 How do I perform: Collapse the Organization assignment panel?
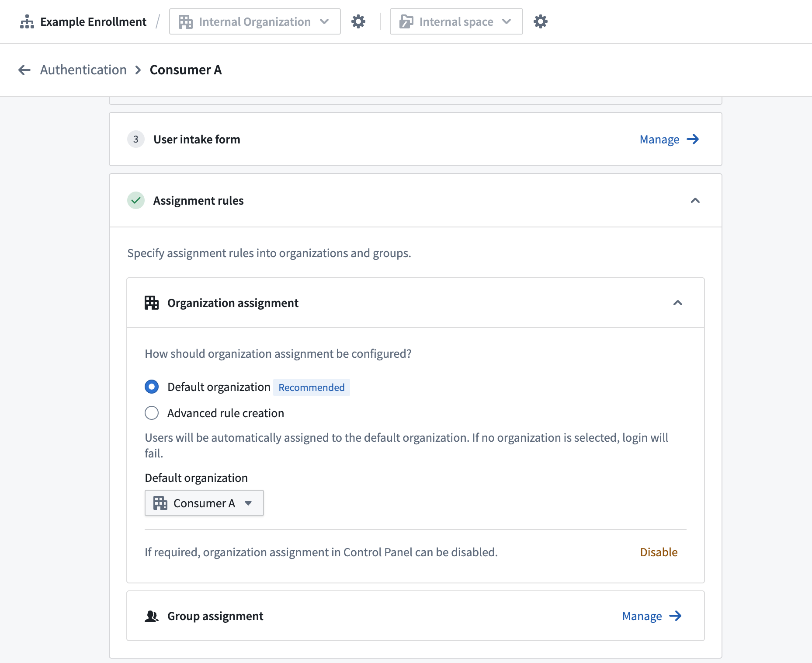(677, 303)
